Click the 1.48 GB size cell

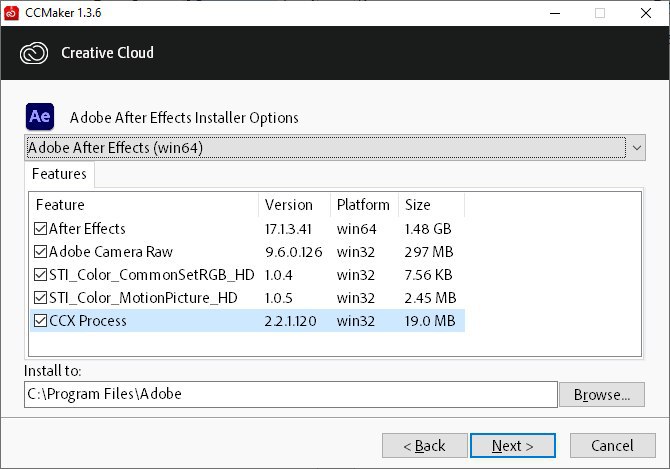428,229
